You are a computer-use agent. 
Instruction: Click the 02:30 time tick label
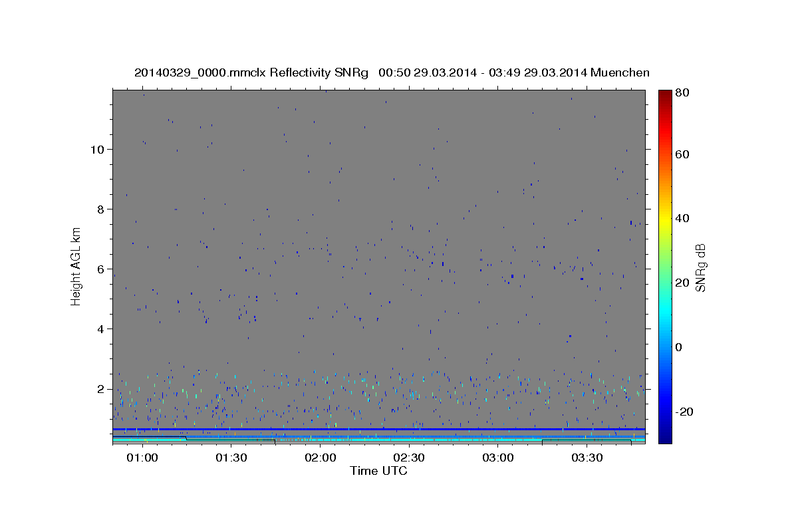(409, 458)
